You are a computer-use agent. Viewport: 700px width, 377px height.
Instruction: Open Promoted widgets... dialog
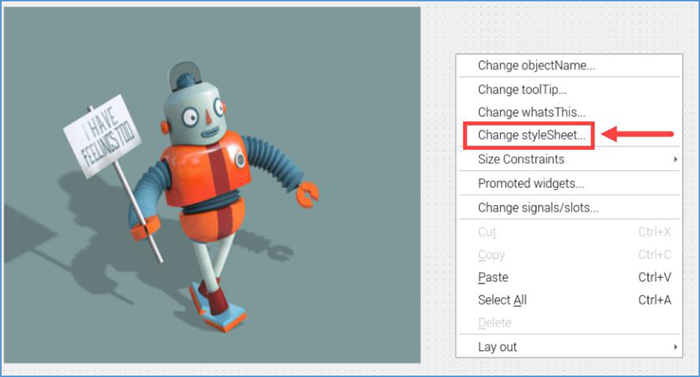tap(569, 183)
